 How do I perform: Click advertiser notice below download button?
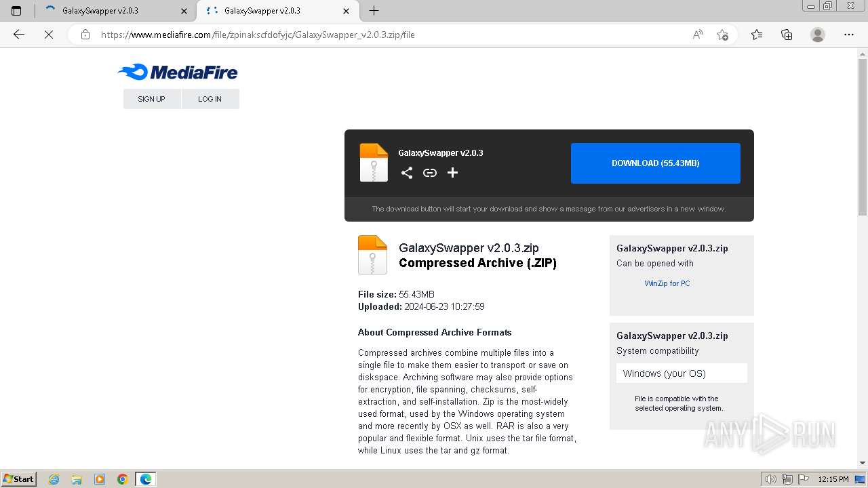coord(549,209)
